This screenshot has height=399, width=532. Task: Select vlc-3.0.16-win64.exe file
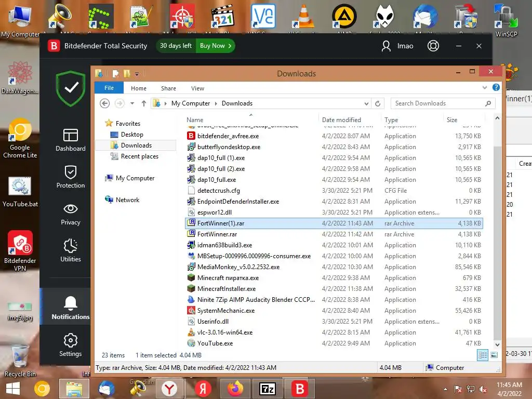tap(334, 332)
